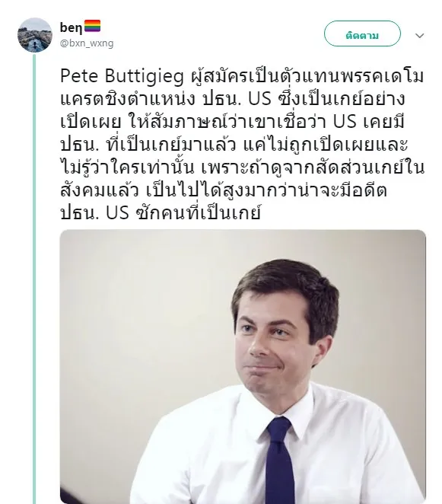Follow the user with the ติดตาม button

(x=362, y=33)
